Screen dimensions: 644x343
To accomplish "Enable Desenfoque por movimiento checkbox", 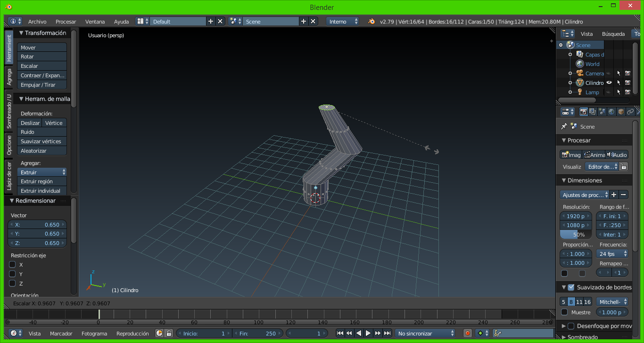I will point(571,326).
